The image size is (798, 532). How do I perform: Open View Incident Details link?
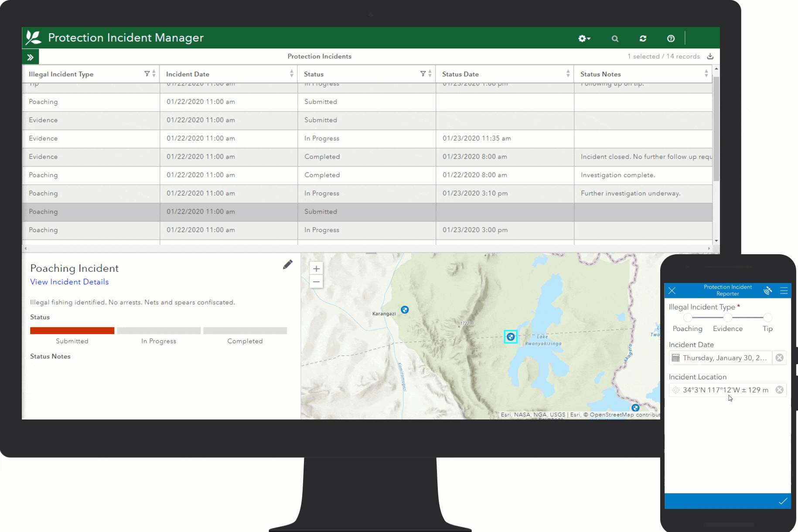coord(69,282)
